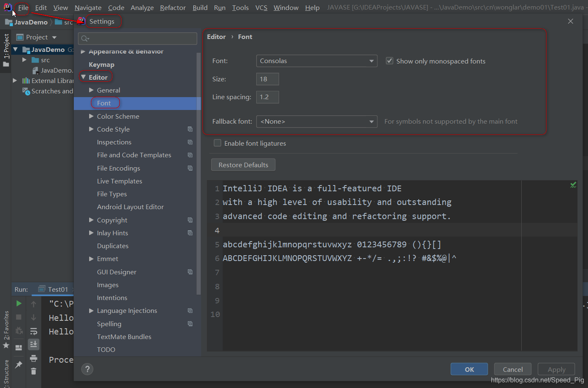Click the font Size input field

tap(267, 79)
